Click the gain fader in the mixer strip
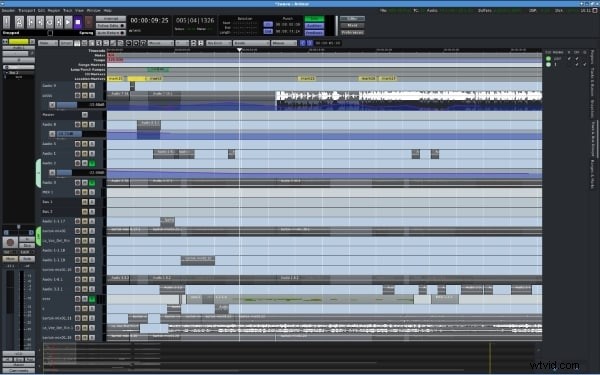 point(10,309)
